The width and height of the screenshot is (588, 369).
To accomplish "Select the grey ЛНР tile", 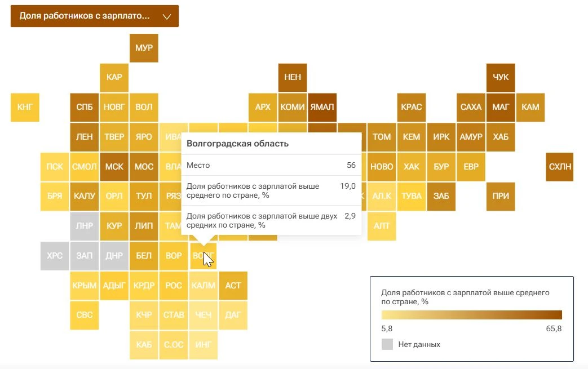I will [x=85, y=226].
